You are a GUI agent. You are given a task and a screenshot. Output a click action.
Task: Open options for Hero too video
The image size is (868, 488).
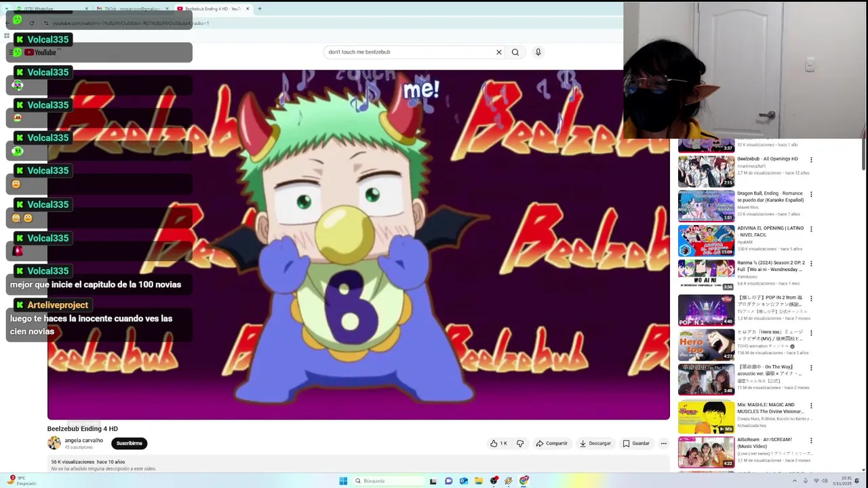pyautogui.click(x=811, y=333)
